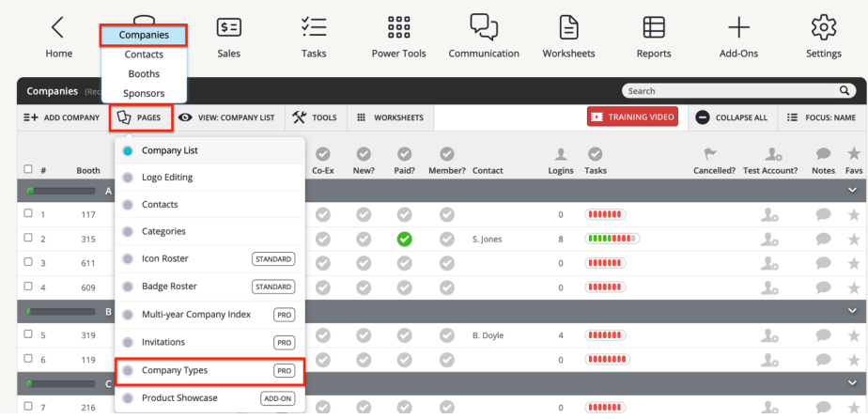
Task: Open the Focus: Name dropdown
Action: tap(822, 117)
